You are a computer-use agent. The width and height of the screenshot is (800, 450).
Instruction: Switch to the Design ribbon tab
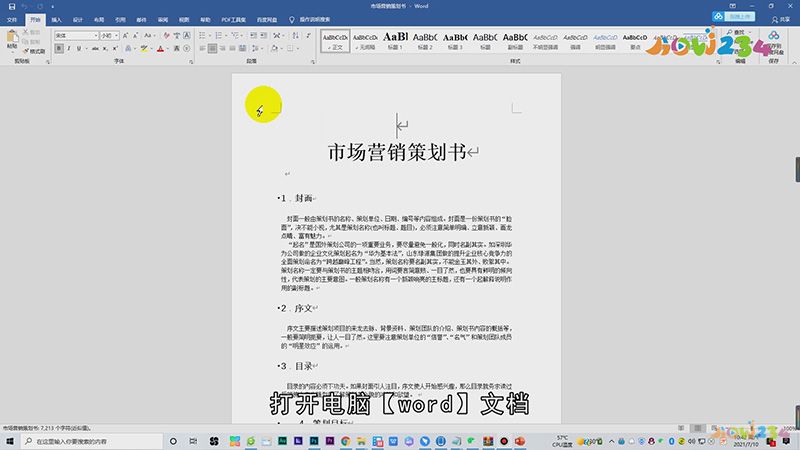tap(78, 19)
